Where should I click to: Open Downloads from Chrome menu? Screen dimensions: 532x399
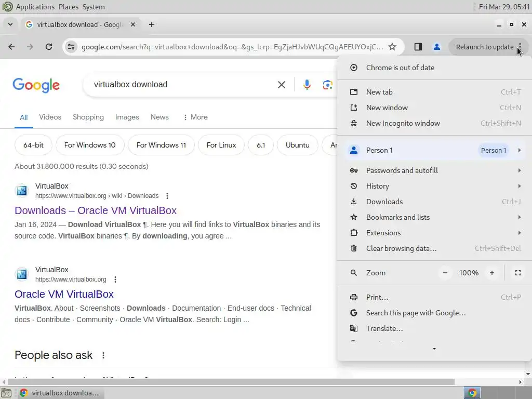coord(434,202)
